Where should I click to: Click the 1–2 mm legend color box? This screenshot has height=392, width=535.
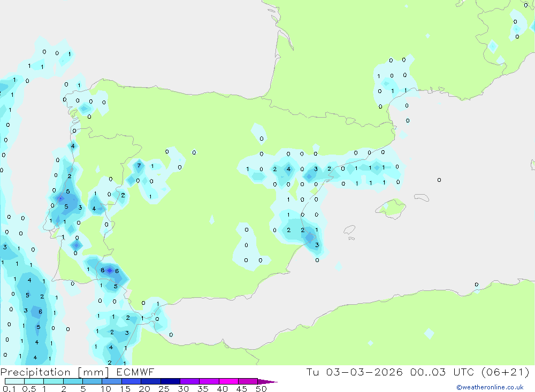53,381
